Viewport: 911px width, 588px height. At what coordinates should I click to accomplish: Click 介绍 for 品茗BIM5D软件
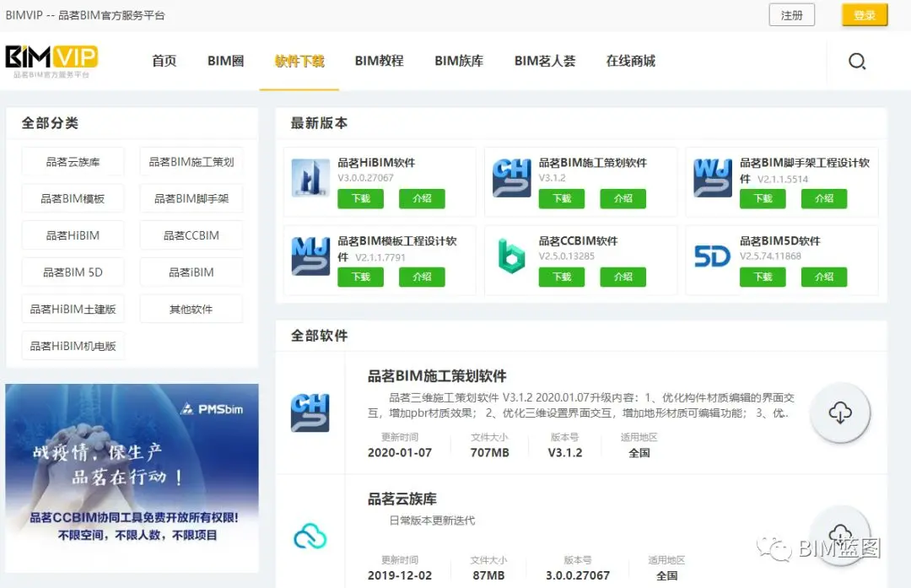(x=824, y=277)
